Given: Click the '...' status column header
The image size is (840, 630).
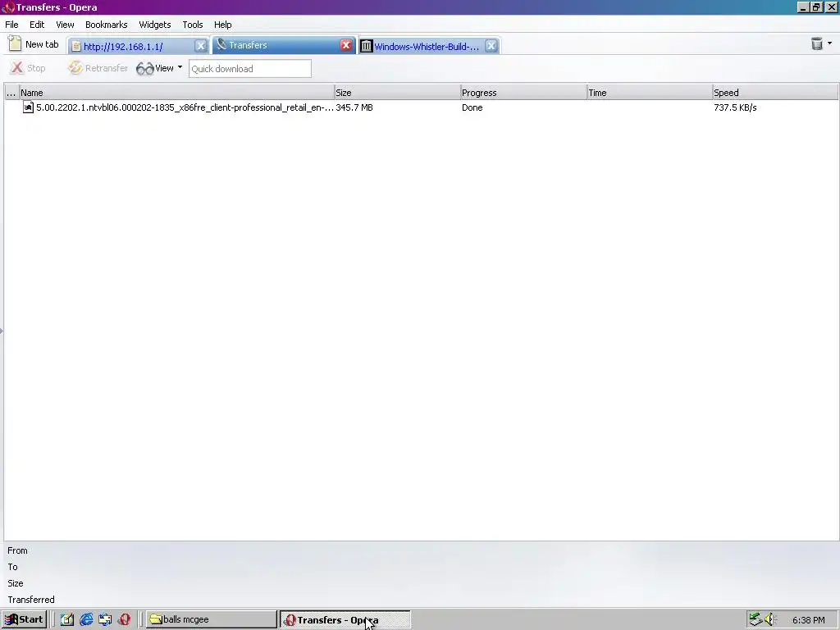Looking at the screenshot, I should [x=11, y=93].
